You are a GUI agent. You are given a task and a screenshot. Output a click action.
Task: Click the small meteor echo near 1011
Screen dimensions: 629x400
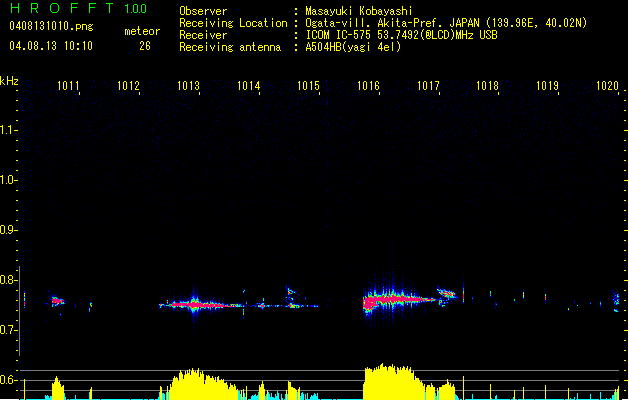click(x=58, y=301)
